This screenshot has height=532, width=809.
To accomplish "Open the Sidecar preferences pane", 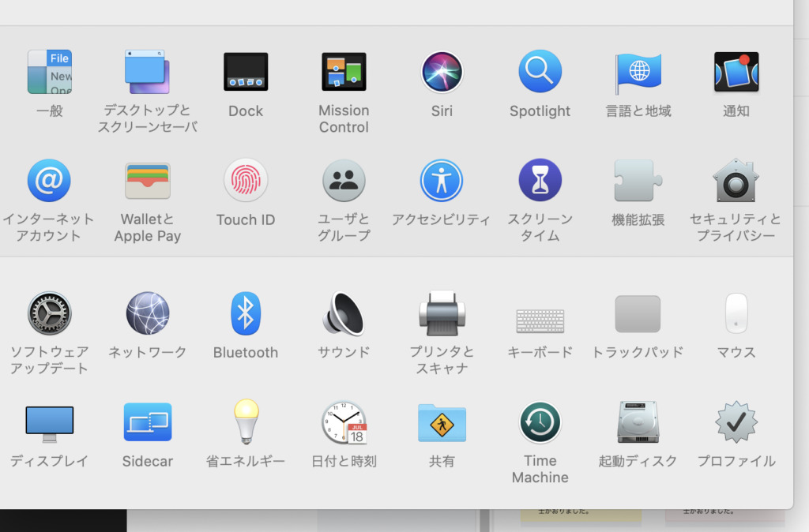I will 148,422.
